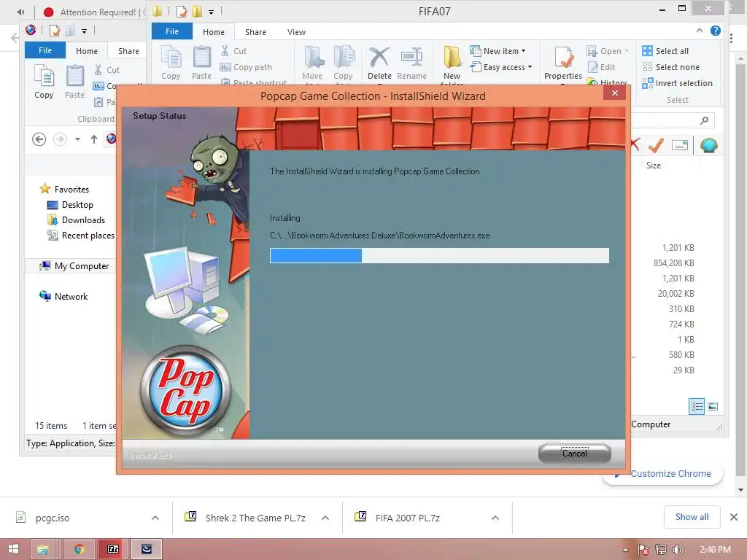Open Help in FIFA07 window
Screen dimensions: 747x560
(x=716, y=31)
